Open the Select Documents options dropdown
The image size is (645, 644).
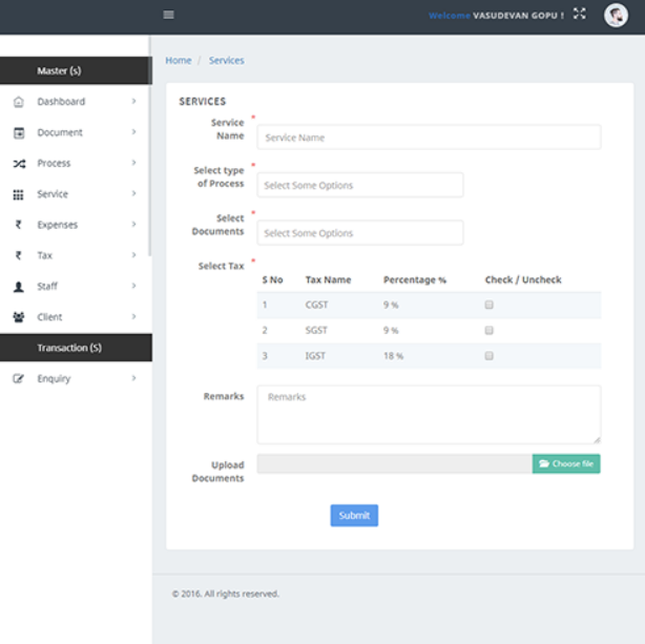coord(360,233)
